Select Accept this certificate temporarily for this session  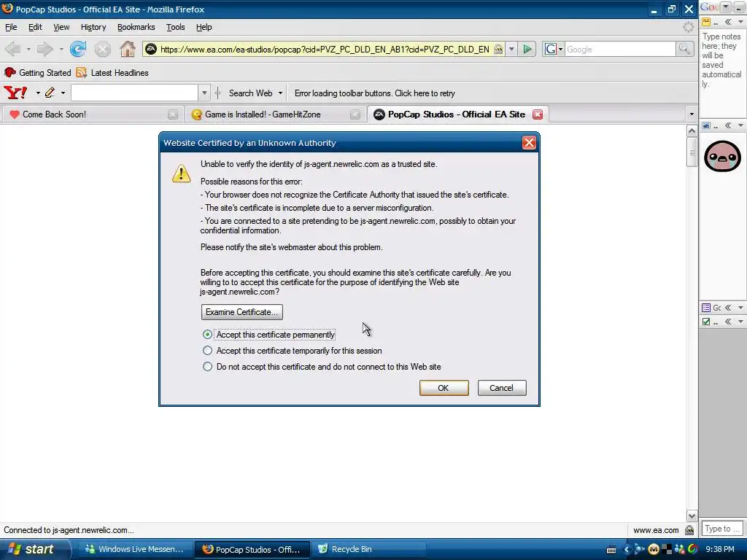(207, 351)
